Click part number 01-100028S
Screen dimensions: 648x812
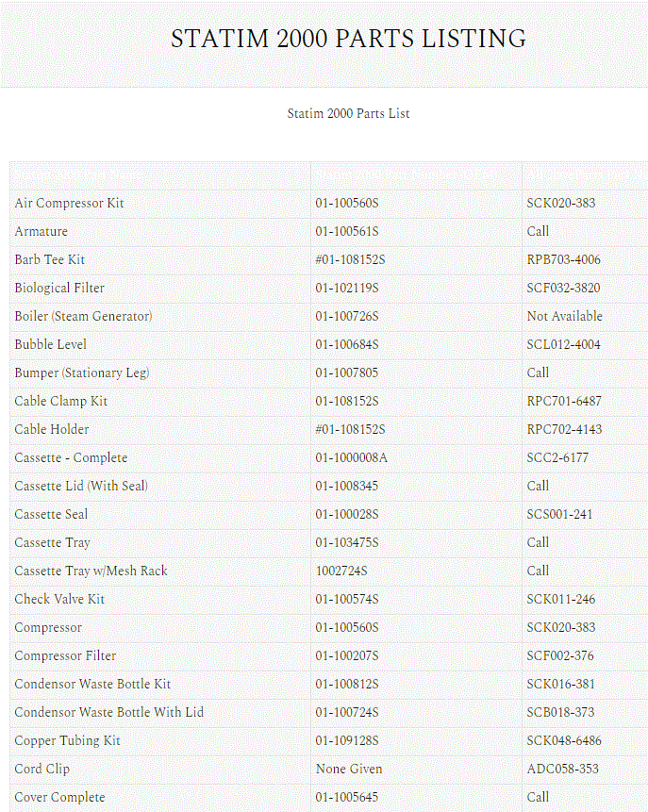tap(346, 514)
